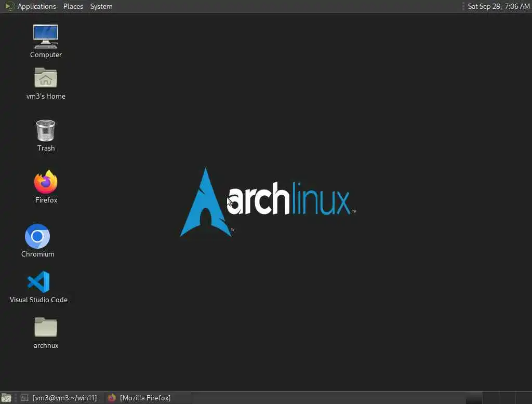
Task: Open the Applications menu
Action: click(x=37, y=6)
